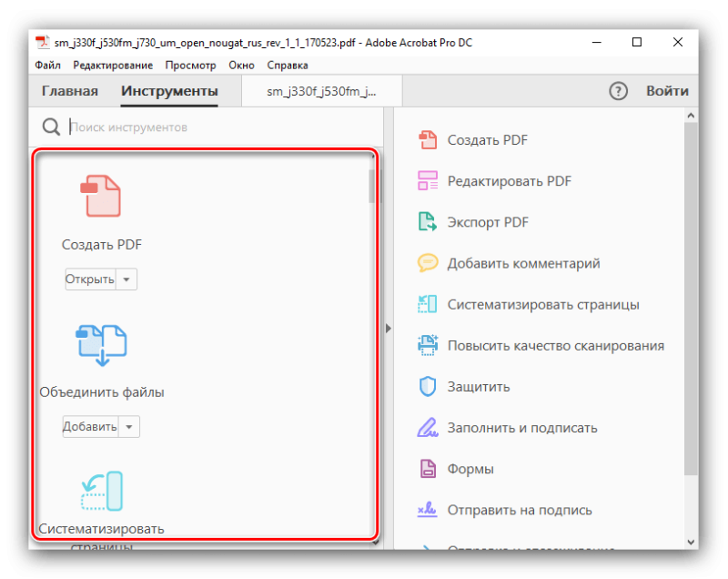Screen dimensions: 728x579
Task: Open the Файл menu
Action: (x=48, y=65)
